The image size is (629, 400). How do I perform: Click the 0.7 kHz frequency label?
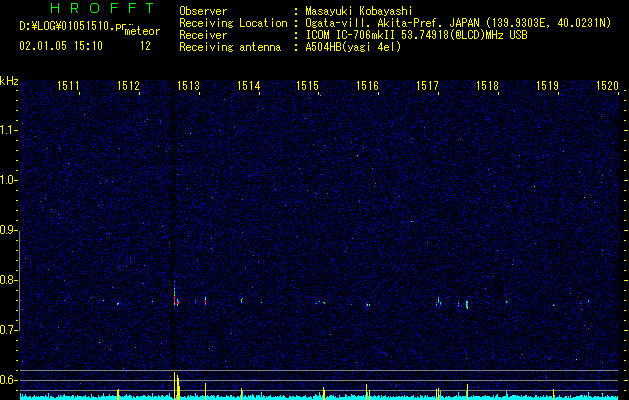[x=8, y=330]
